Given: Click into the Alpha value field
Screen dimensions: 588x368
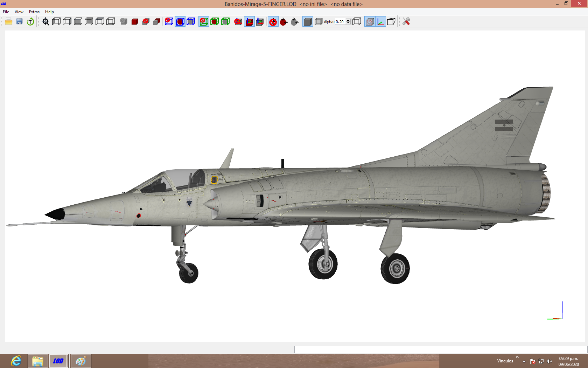Looking at the screenshot, I should [340, 22].
